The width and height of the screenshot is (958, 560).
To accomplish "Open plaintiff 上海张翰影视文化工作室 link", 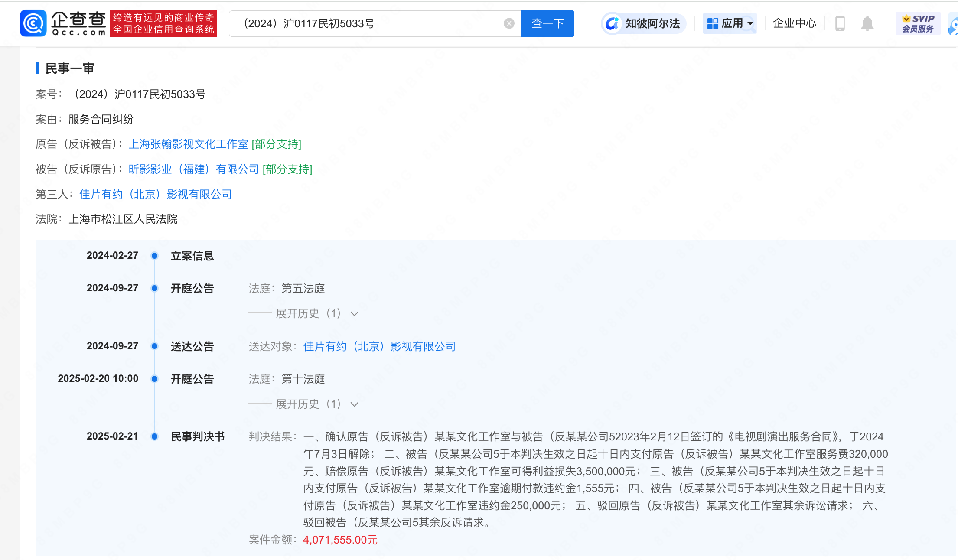I will [189, 144].
